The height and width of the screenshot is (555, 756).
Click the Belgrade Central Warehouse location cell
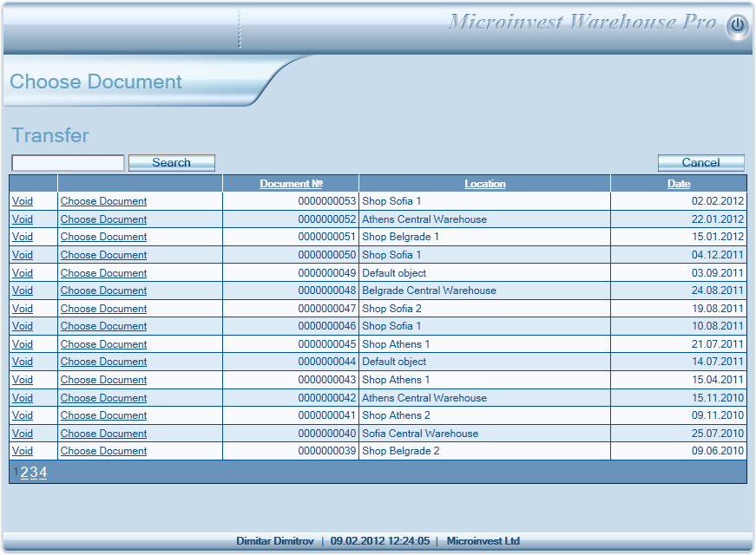coord(484,291)
